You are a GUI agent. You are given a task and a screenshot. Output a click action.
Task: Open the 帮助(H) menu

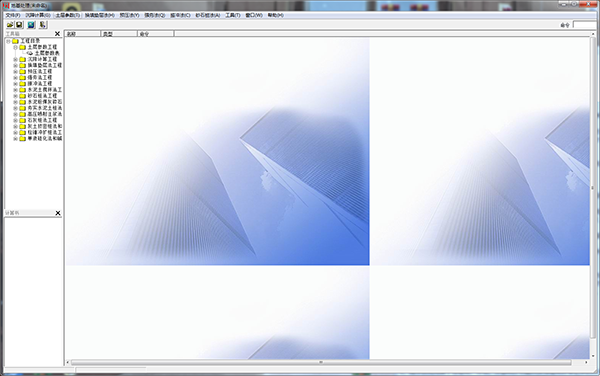click(x=276, y=15)
